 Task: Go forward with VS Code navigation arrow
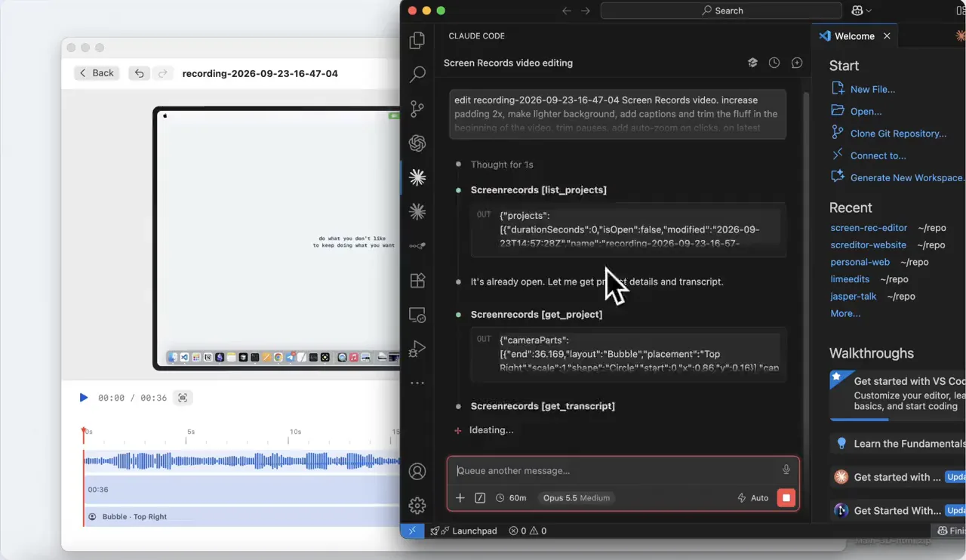pos(586,11)
